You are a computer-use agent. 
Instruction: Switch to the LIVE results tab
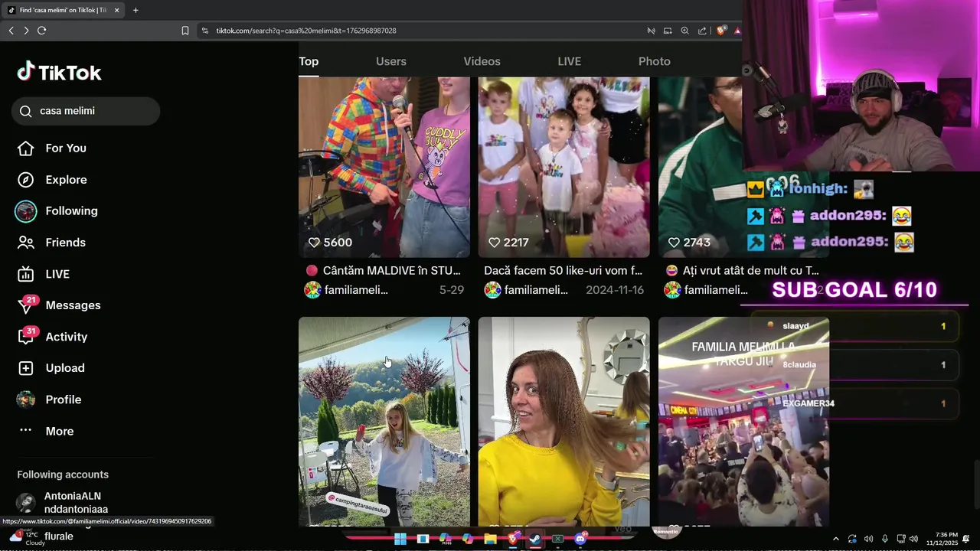[x=569, y=61]
